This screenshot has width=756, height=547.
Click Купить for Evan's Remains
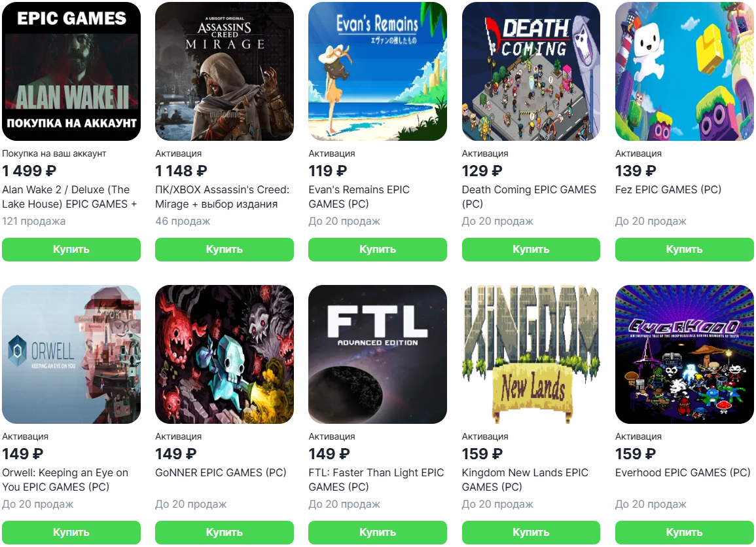[x=378, y=250]
